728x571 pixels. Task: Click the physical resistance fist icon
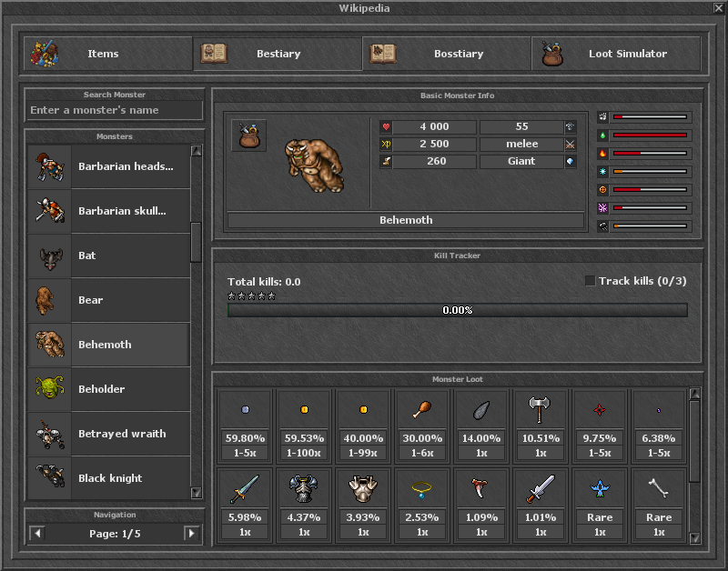(602, 117)
